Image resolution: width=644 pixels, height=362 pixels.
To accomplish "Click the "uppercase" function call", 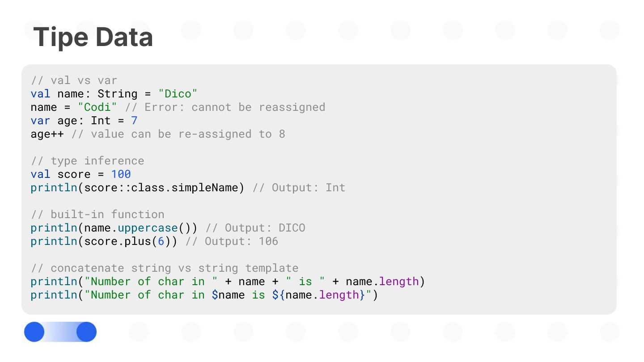I will coord(148,228).
